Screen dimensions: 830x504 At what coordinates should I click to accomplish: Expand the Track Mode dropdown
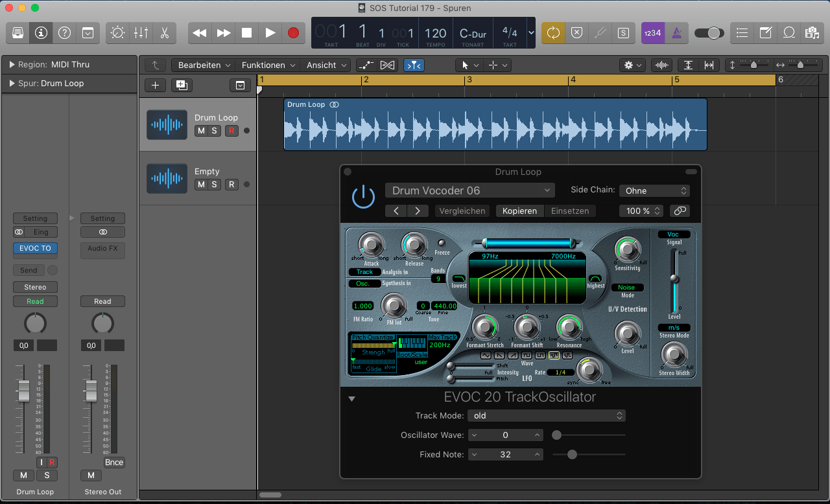(x=547, y=415)
